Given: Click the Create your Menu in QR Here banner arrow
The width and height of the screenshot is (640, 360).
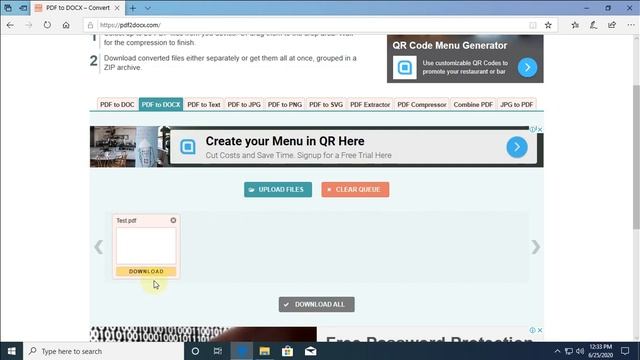Looking at the screenshot, I should (x=517, y=147).
